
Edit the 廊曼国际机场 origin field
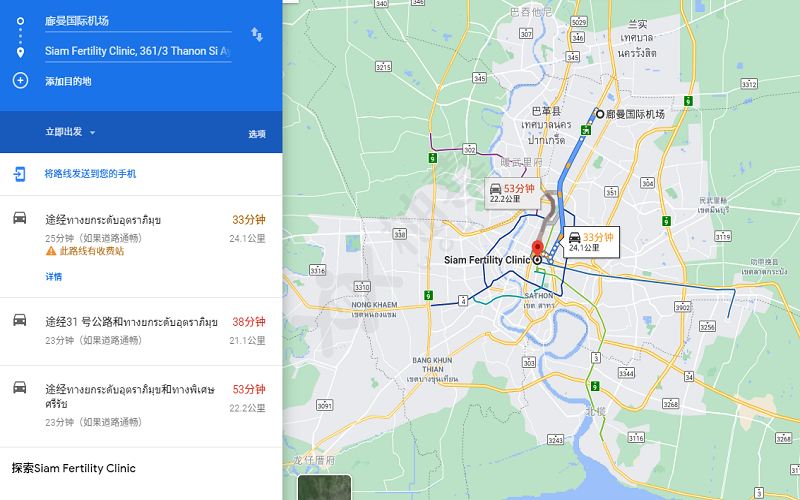pyautogui.click(x=138, y=21)
